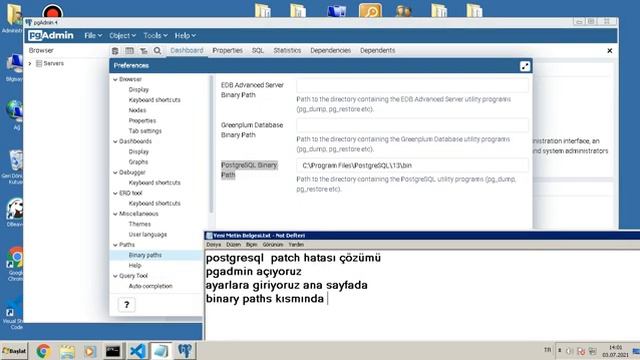This screenshot has width=640, height=360.
Task: Open Google Chrome desktop shortcut
Action: [x=16, y=263]
